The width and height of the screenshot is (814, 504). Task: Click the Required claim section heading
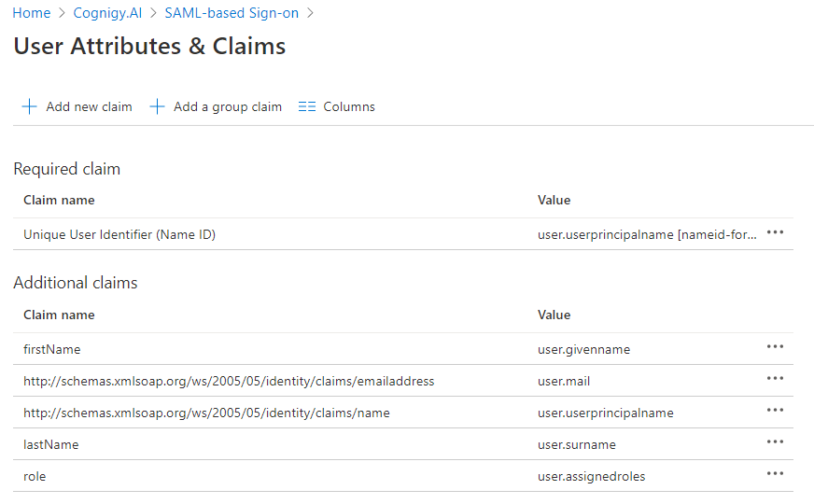tap(66, 169)
